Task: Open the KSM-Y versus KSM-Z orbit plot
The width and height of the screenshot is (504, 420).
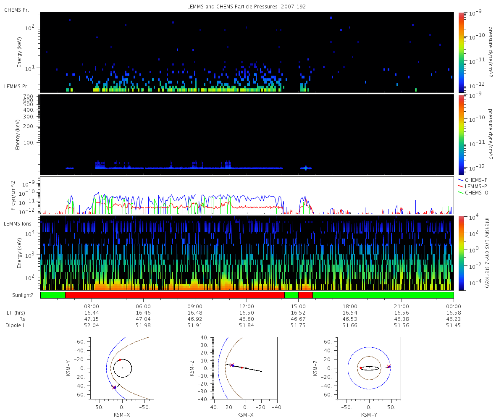Action: click(369, 368)
